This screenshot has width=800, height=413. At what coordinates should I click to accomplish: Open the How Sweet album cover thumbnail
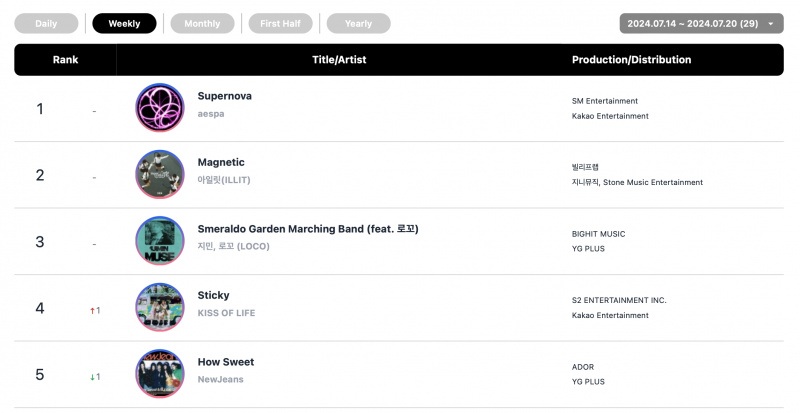160,374
